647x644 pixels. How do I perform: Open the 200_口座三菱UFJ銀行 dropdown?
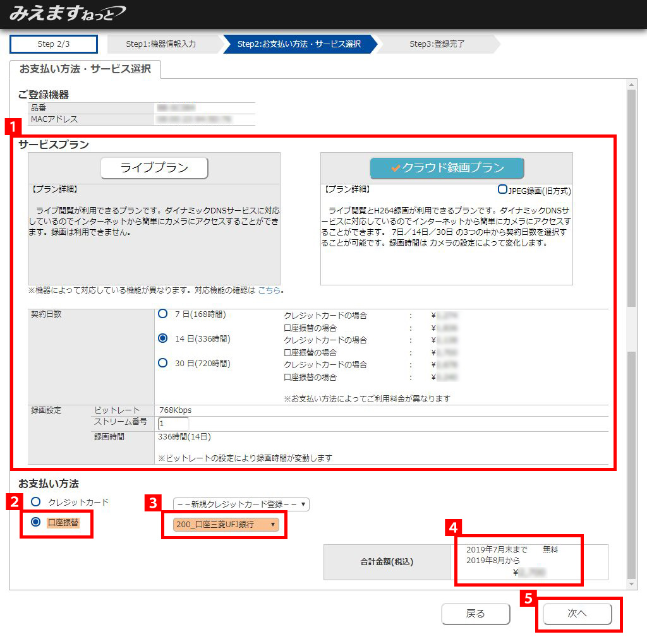coord(226,524)
